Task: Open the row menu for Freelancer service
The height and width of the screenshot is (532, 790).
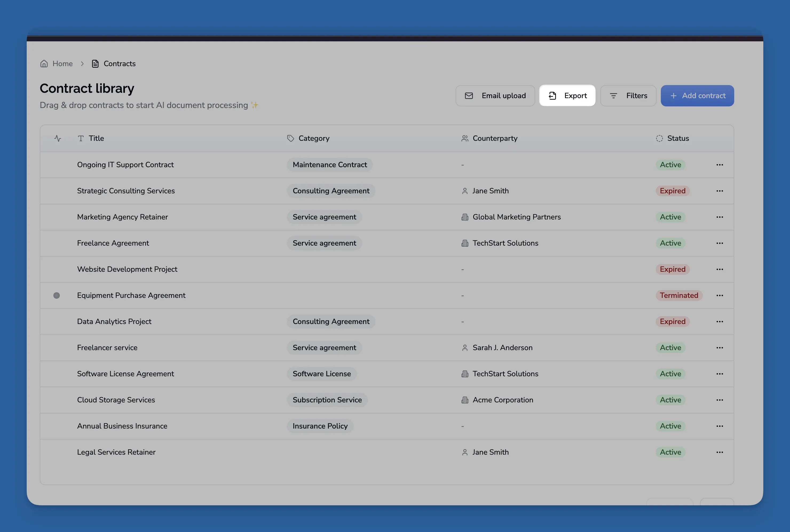Action: click(720, 347)
